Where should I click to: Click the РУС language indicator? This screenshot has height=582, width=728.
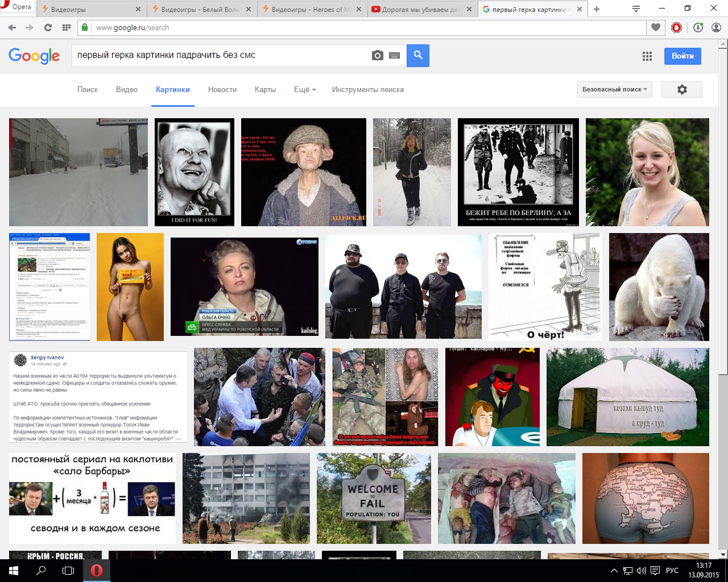[672, 571]
